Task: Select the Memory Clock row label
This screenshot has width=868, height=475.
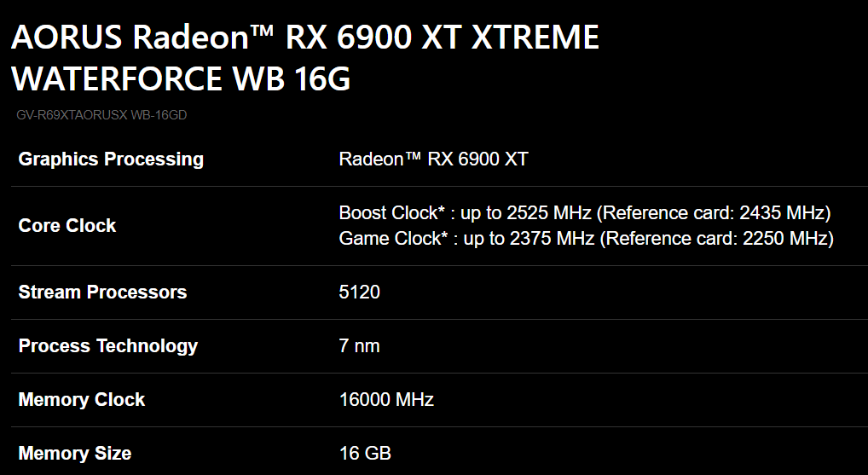Action: tap(82, 400)
